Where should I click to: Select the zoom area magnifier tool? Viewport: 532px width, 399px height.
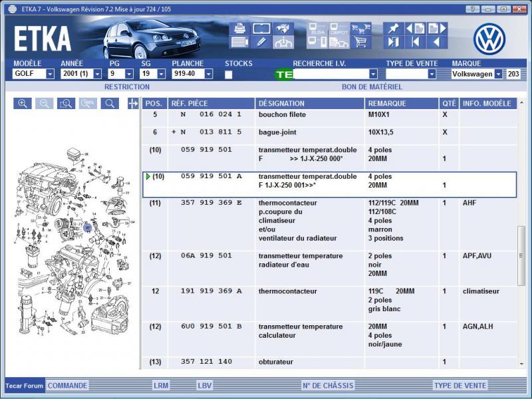pos(66,104)
